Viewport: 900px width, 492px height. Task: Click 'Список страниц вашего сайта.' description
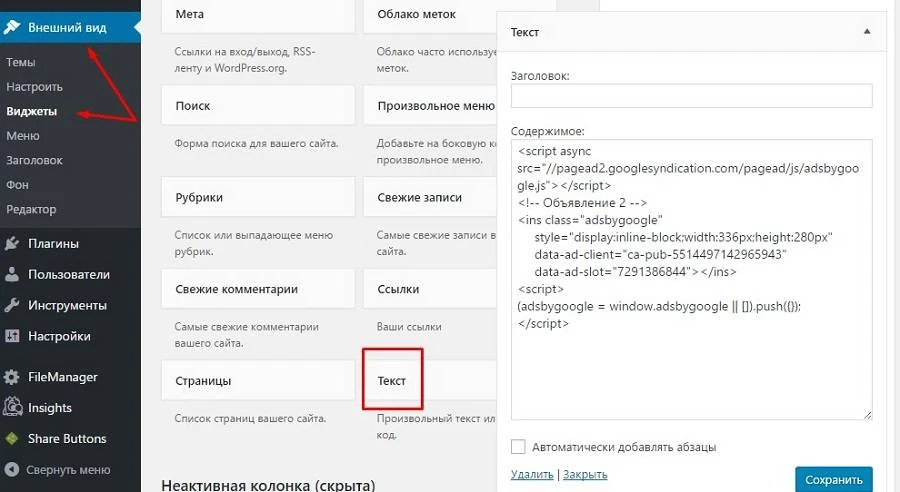pyautogui.click(x=250, y=419)
